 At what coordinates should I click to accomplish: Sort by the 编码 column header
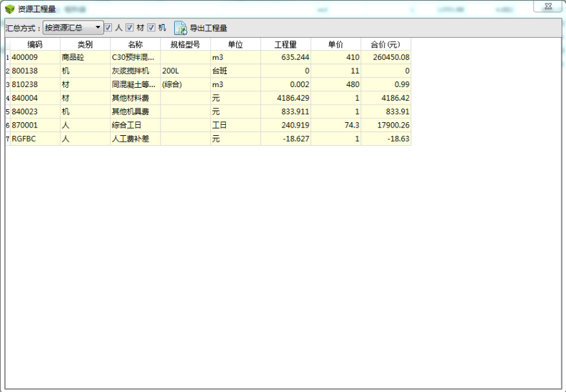point(35,44)
